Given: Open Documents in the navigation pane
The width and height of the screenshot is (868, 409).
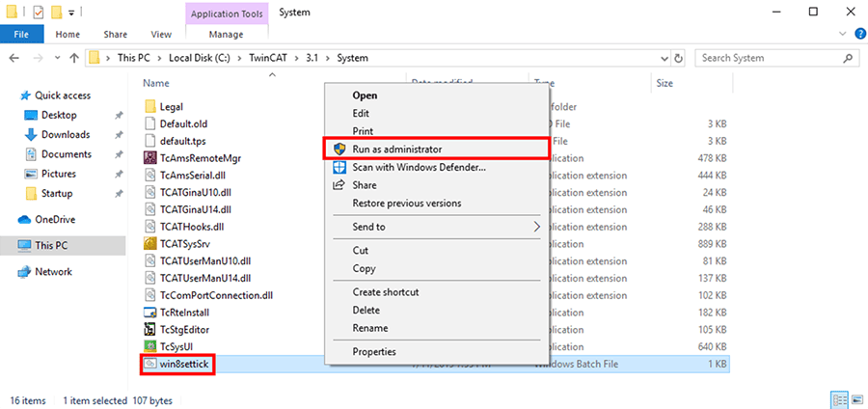Looking at the screenshot, I should click(x=67, y=154).
